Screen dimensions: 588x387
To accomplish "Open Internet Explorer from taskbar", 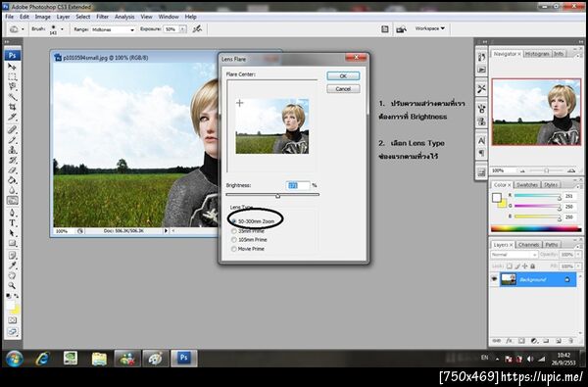I will pos(42,359).
